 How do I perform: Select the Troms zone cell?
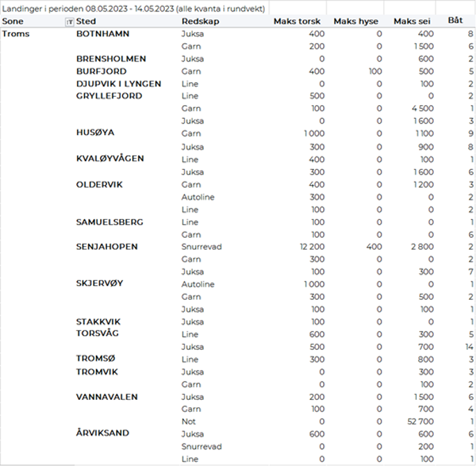pyautogui.click(x=17, y=34)
